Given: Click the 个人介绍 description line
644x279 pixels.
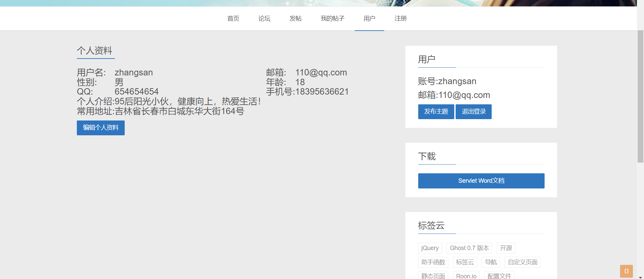Looking at the screenshot, I should [x=169, y=101].
